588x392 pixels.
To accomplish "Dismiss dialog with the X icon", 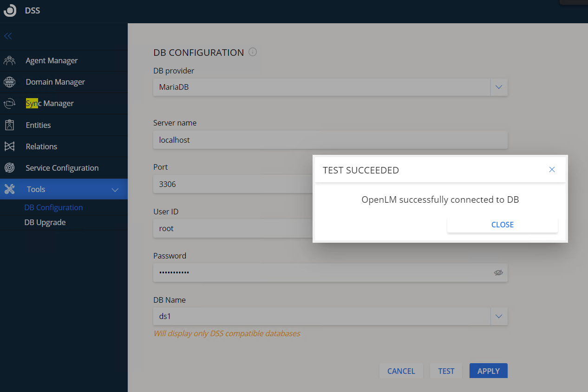I will (x=552, y=170).
